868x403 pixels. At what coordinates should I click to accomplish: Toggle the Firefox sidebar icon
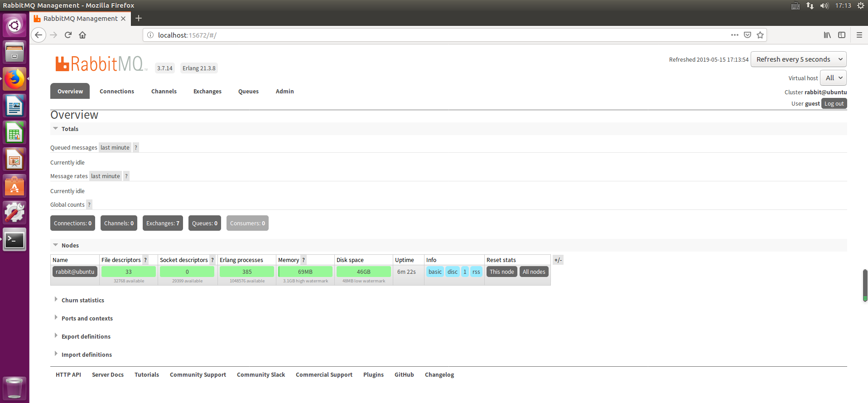[842, 35]
